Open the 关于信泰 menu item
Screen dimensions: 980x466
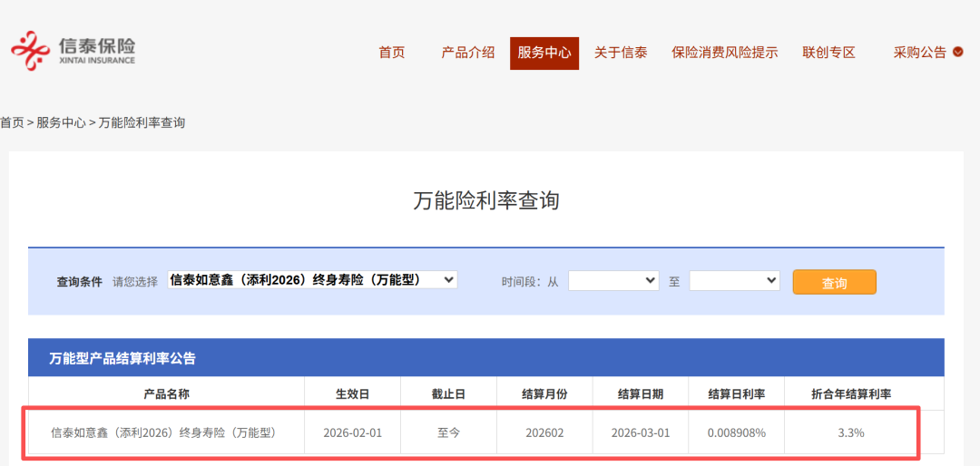[x=621, y=53]
